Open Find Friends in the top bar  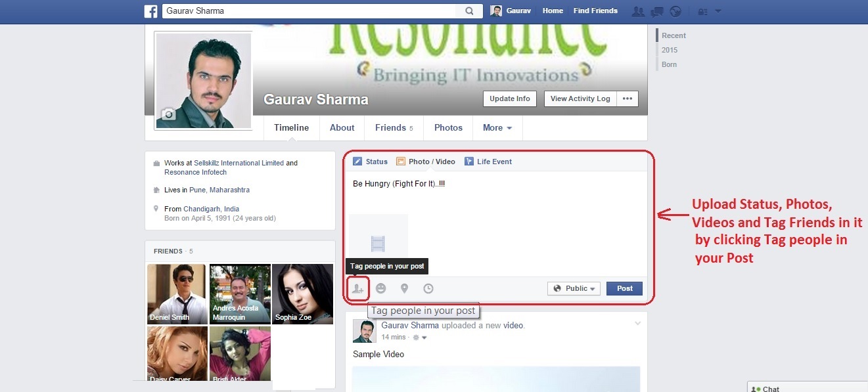(595, 11)
